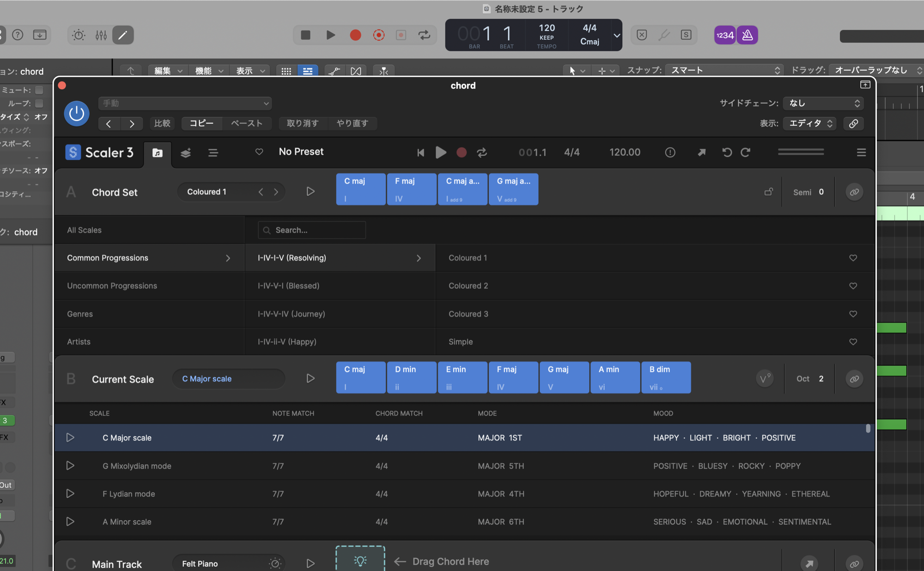Favorite the Coloured 2 chord set
This screenshot has width=924, height=571.
pos(853,286)
